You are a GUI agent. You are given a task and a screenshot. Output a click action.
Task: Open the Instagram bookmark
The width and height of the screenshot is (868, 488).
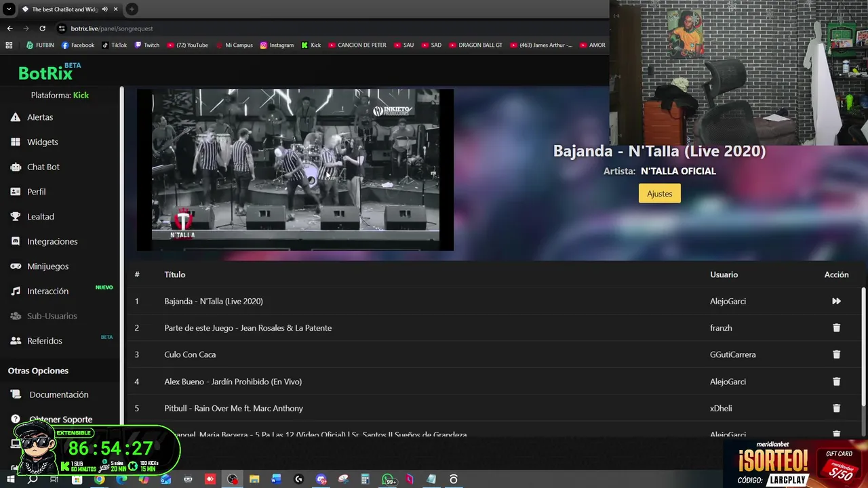point(277,45)
